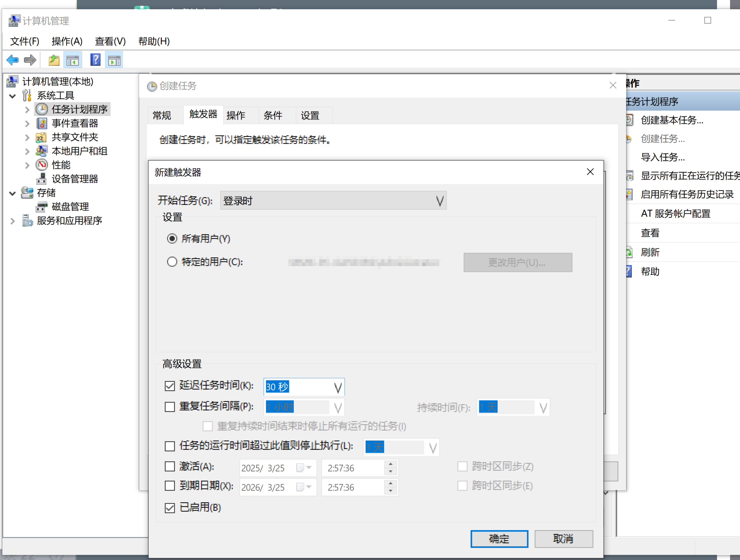Click the blue Help question-mark toolbar icon
Viewport: 740px width, 560px height.
pyautogui.click(x=95, y=60)
